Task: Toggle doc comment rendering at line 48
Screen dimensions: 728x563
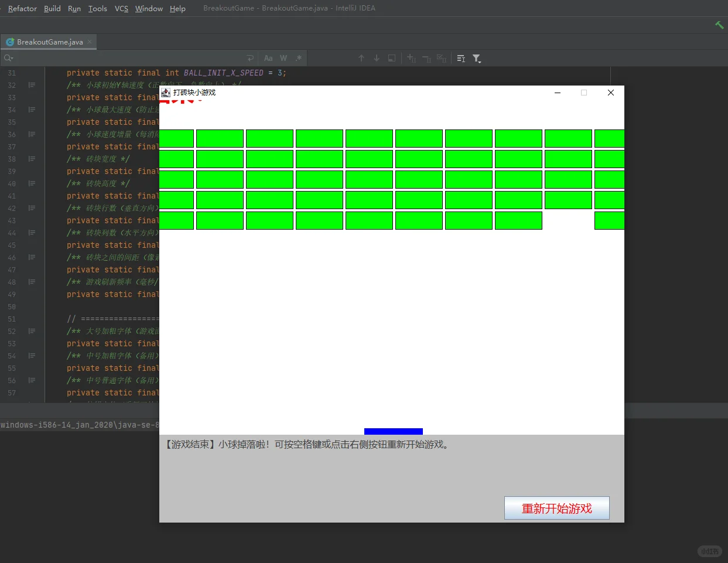Action: 32,282
